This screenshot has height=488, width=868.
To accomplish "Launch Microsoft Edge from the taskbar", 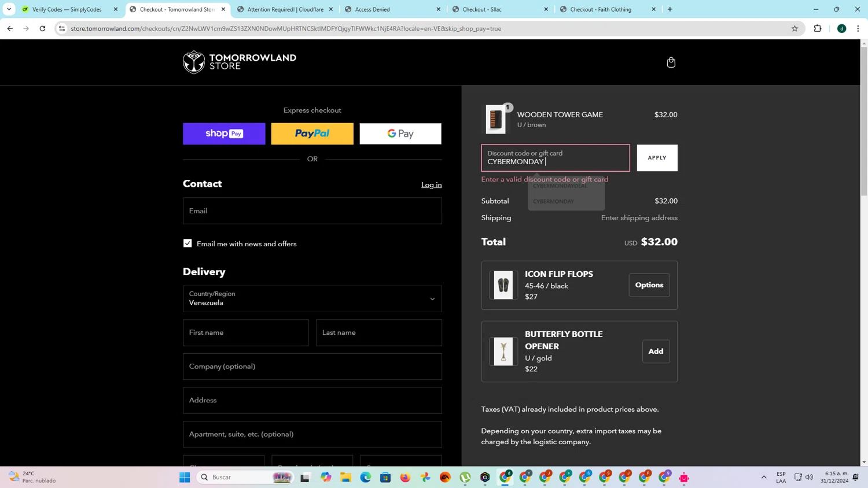I will click(366, 477).
